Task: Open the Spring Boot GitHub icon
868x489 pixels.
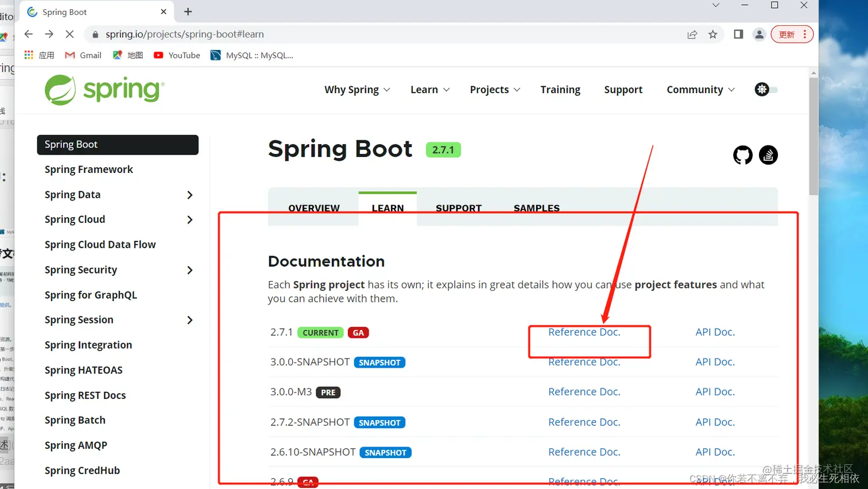Action: 742,155
